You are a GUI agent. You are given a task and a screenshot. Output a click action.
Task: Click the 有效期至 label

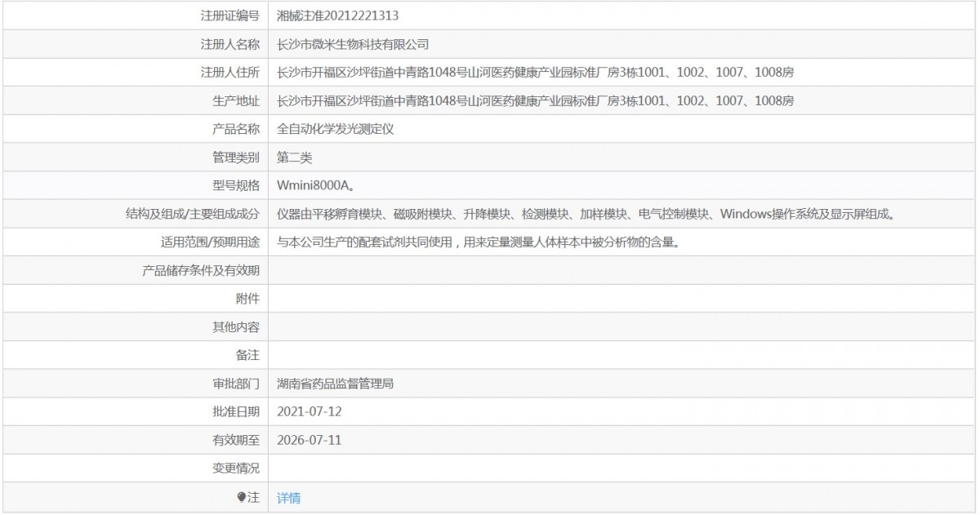click(x=236, y=441)
